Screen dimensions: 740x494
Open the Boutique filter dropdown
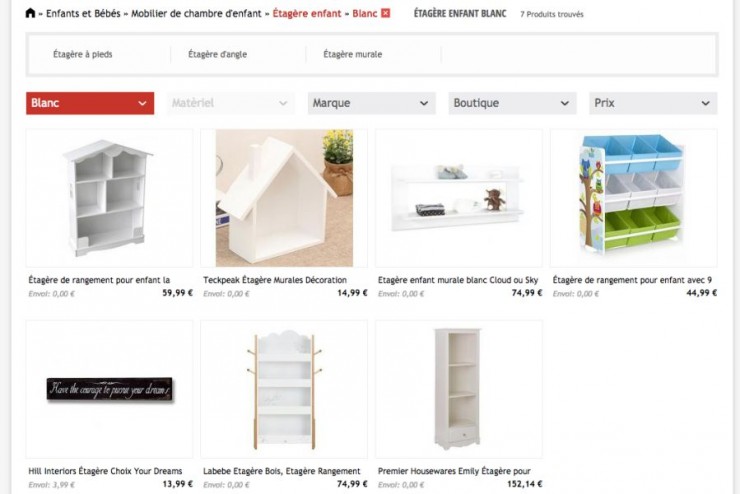(x=512, y=103)
